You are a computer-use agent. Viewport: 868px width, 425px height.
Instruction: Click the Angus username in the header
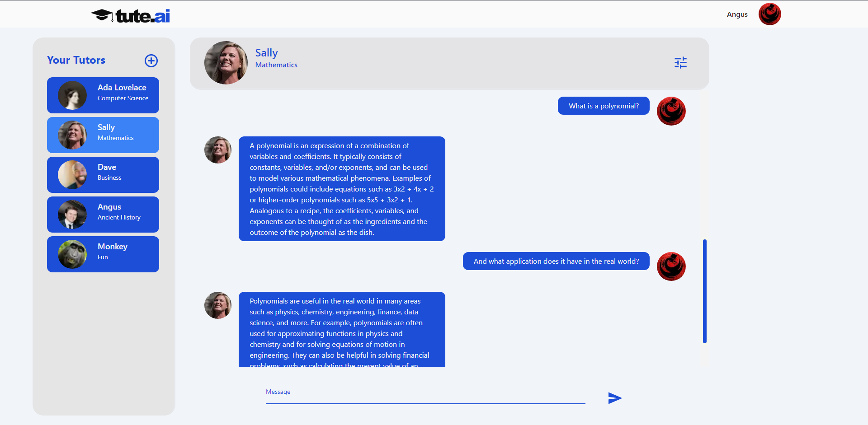coord(737,14)
